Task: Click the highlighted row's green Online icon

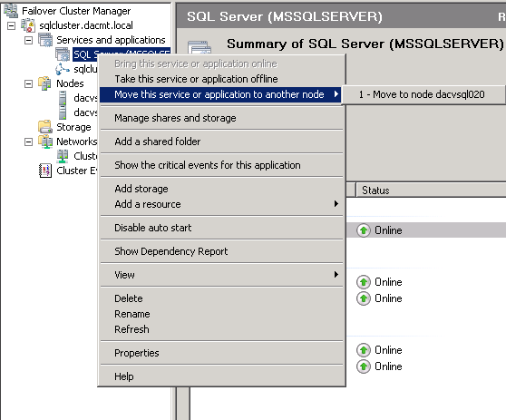Action: pyautogui.click(x=364, y=230)
